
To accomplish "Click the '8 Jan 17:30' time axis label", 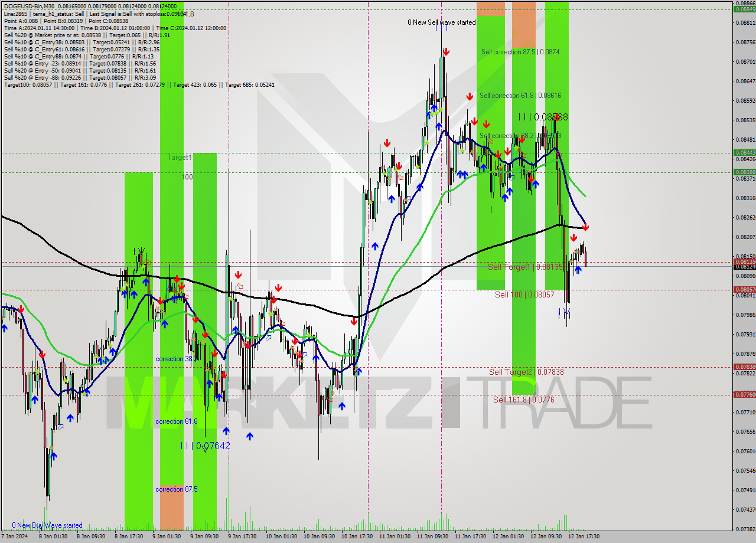I will [129, 537].
